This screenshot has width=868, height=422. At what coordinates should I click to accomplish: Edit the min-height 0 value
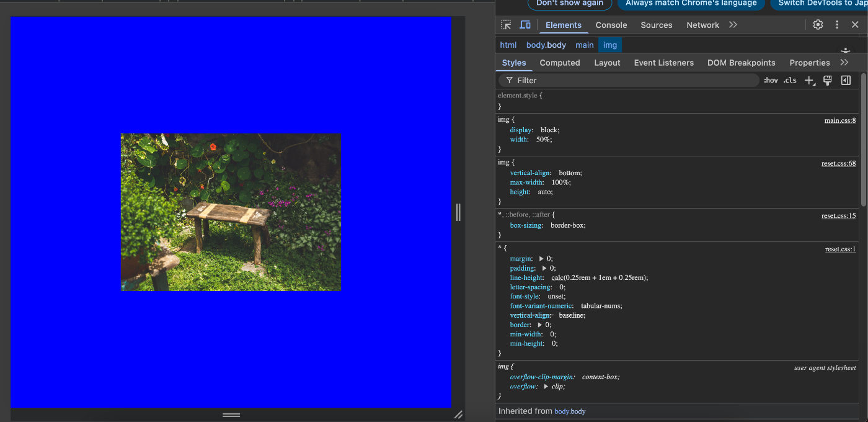click(555, 343)
